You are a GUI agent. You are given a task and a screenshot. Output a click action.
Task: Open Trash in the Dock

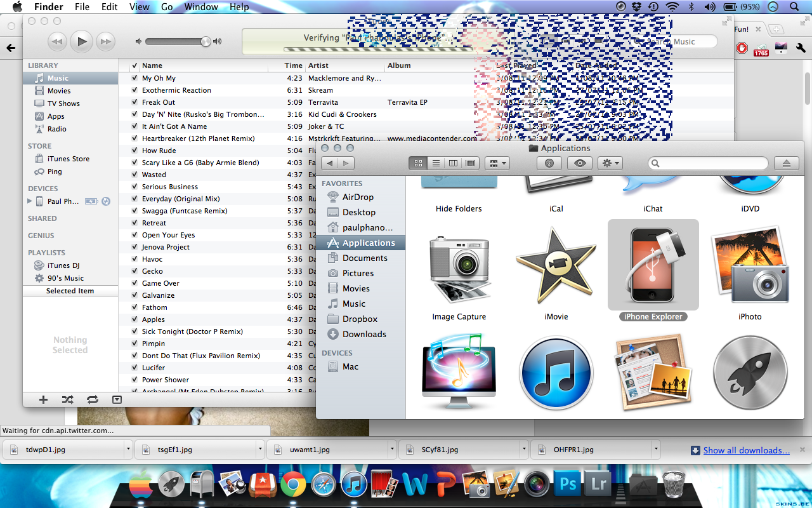pos(675,484)
